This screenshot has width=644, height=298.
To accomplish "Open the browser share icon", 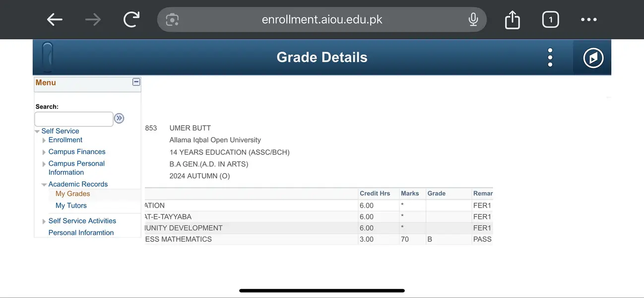I will pyautogui.click(x=512, y=20).
